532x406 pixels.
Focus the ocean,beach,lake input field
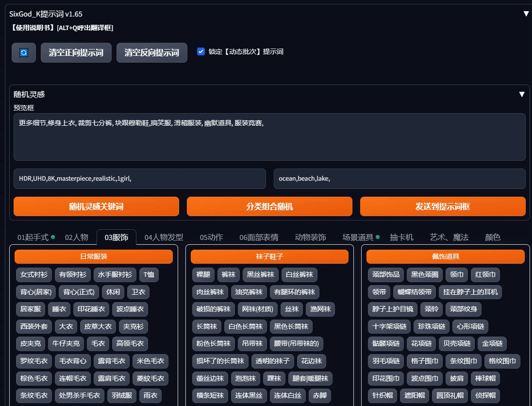pos(399,179)
